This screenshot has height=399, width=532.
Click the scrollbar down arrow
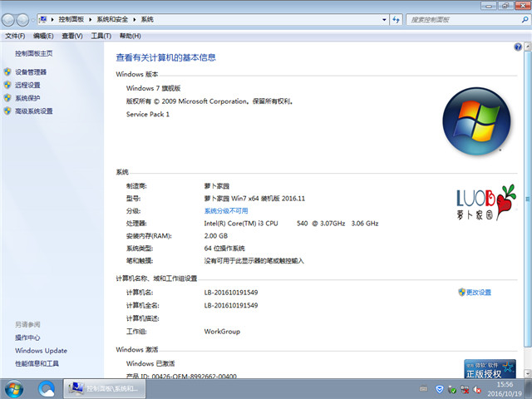click(528, 373)
